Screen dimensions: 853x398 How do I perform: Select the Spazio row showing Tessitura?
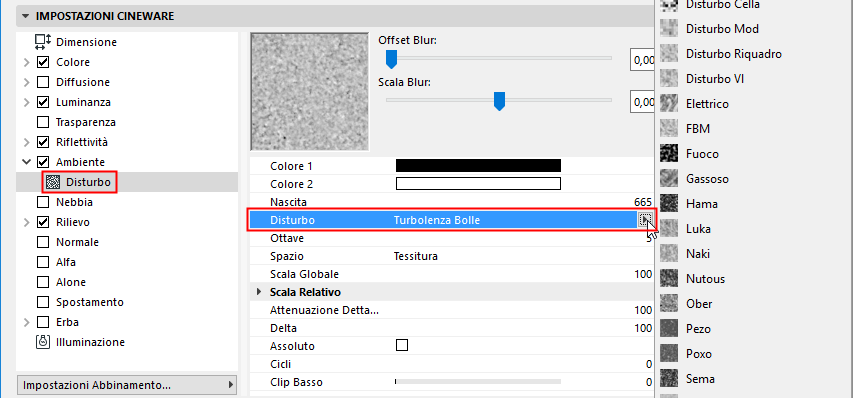(452, 256)
